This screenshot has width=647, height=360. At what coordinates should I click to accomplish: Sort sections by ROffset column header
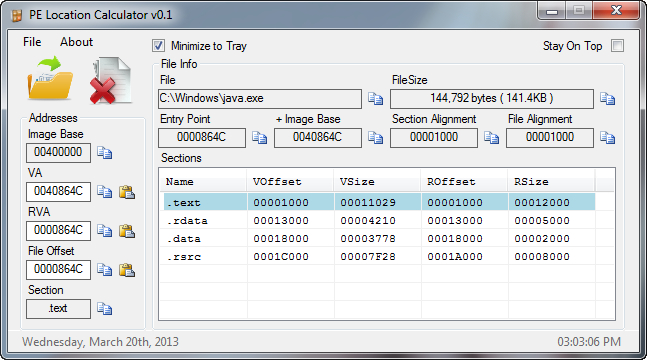464,181
